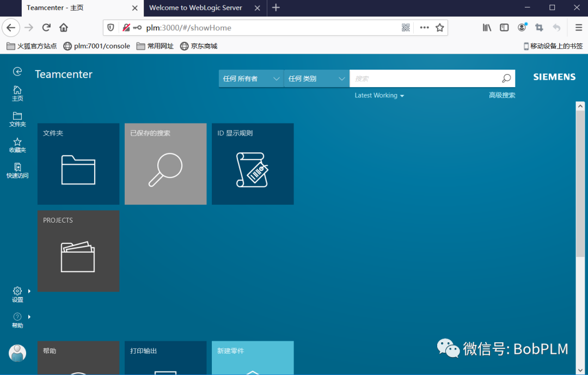Click the page scrollbar down arrow
Image resolution: width=588 pixels, height=375 pixels.
pos(580,371)
